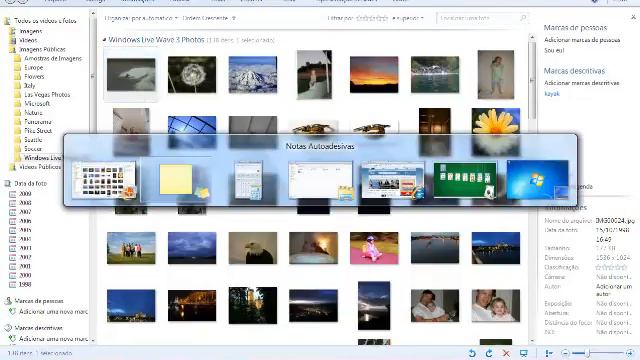
Task: Select 'Todos os vídeos e fotos' in tree
Action: pyautogui.click(x=45, y=21)
